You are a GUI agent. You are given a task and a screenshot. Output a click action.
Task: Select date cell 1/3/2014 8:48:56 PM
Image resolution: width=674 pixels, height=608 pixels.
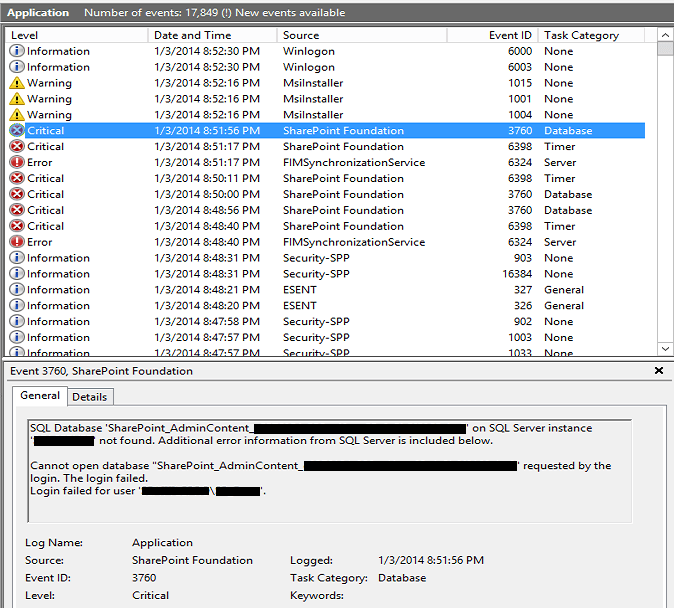(207, 210)
